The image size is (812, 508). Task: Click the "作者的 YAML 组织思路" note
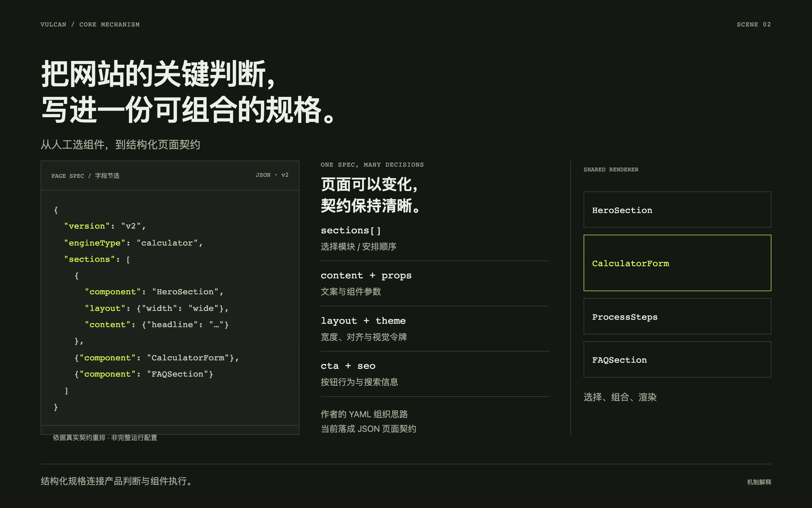tap(364, 414)
